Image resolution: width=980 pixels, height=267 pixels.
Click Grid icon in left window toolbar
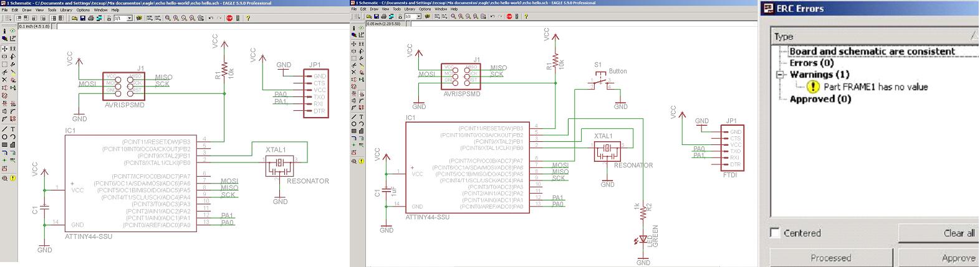(x=8, y=18)
